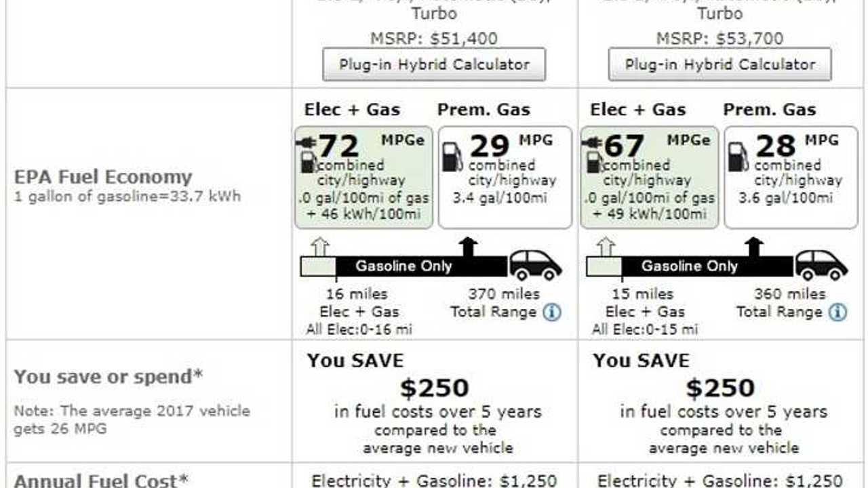Click the EPA Fuel Economy row heading
Viewport: 868px width, 488px height.
(103, 178)
